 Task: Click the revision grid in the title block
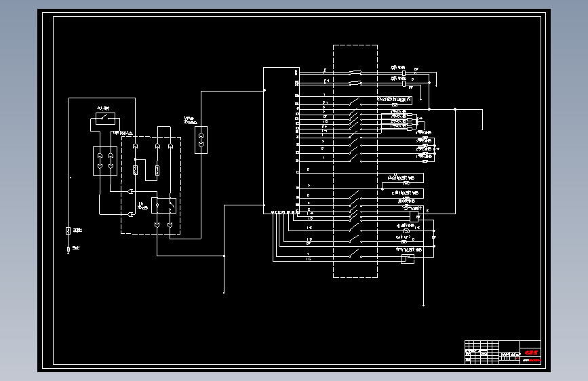point(482,352)
